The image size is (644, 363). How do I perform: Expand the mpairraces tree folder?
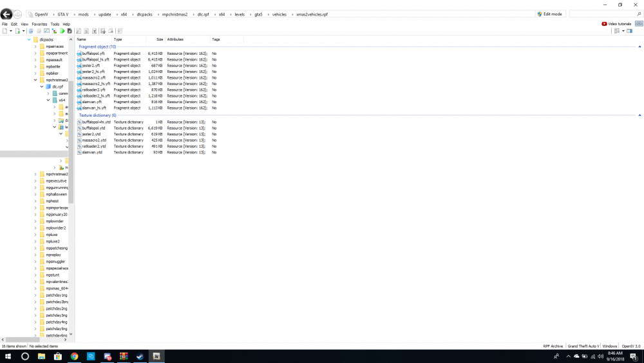pyautogui.click(x=35, y=46)
